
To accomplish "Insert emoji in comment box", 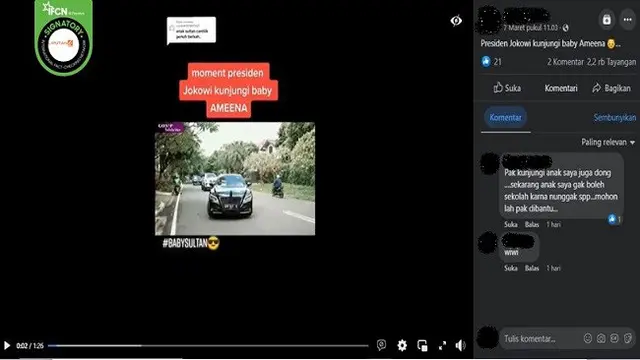I will click(x=588, y=338).
